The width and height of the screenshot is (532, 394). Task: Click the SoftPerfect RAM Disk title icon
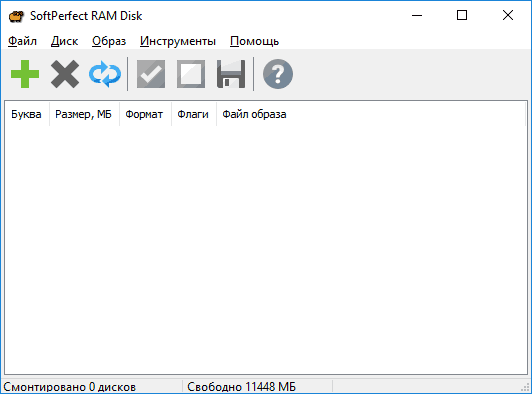point(16,16)
